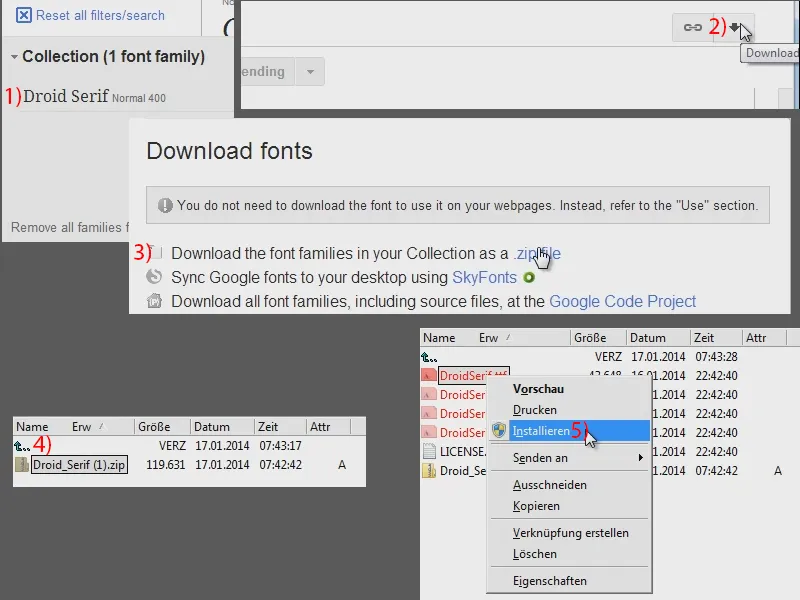
Task: Select the DroidSerif.ttf file name
Action: [x=473, y=376]
